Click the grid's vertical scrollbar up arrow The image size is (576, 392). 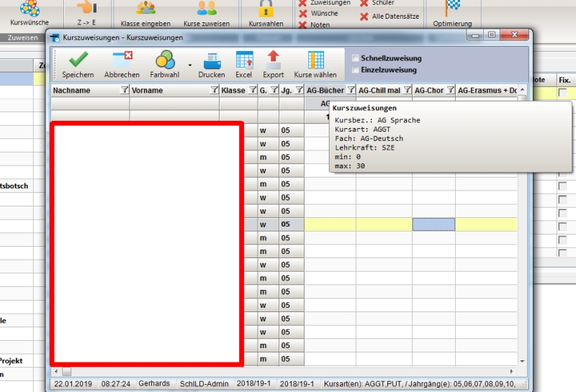(523, 90)
